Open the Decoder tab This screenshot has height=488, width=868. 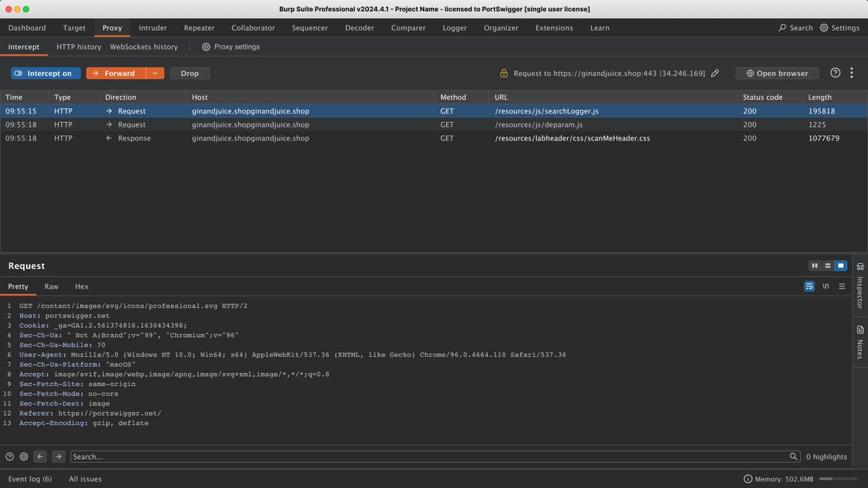click(x=359, y=28)
